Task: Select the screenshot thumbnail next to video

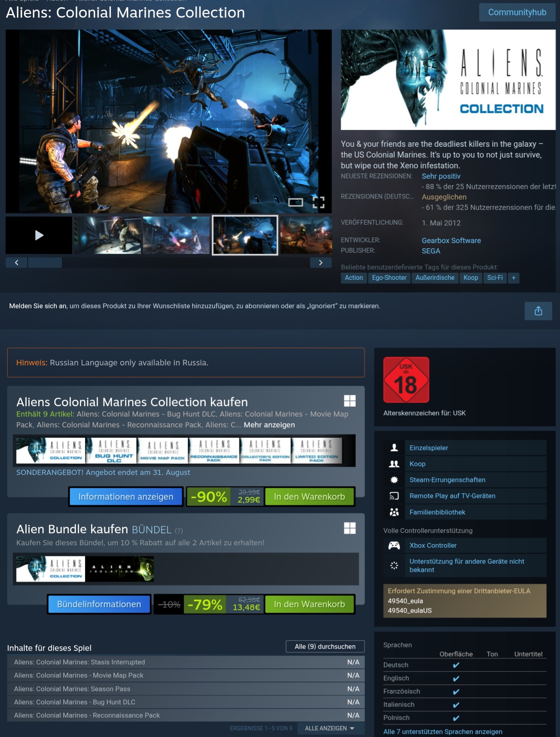Action: click(x=108, y=235)
